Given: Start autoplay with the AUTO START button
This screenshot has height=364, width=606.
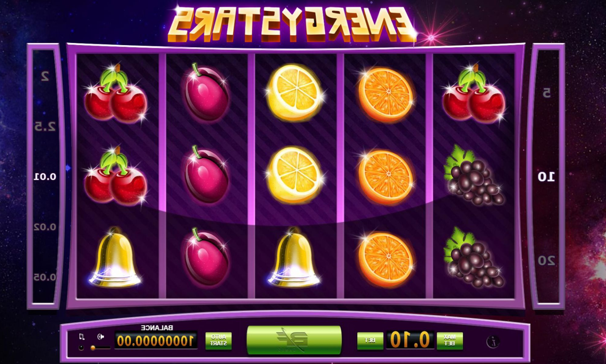Looking at the screenshot, I should pyautogui.click(x=218, y=341).
